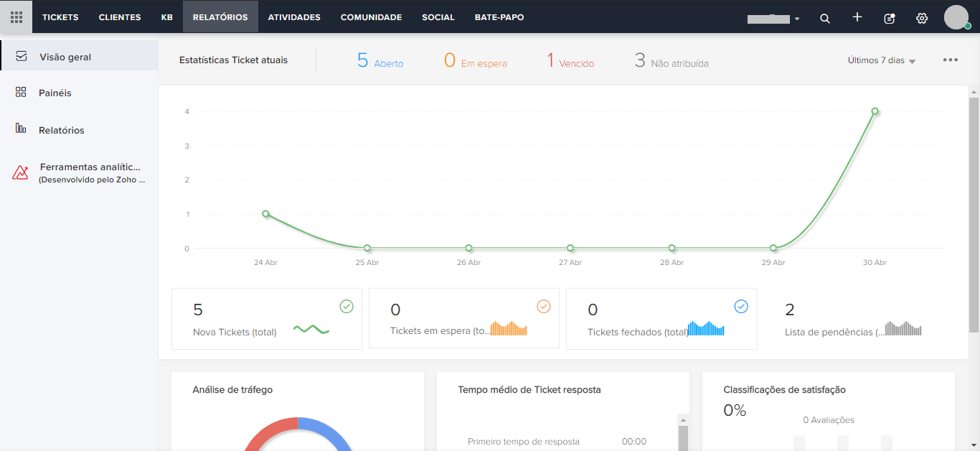The width and height of the screenshot is (980, 451).
Task: Select Ferramentas analíticas icon in sidebar
Action: click(x=20, y=172)
